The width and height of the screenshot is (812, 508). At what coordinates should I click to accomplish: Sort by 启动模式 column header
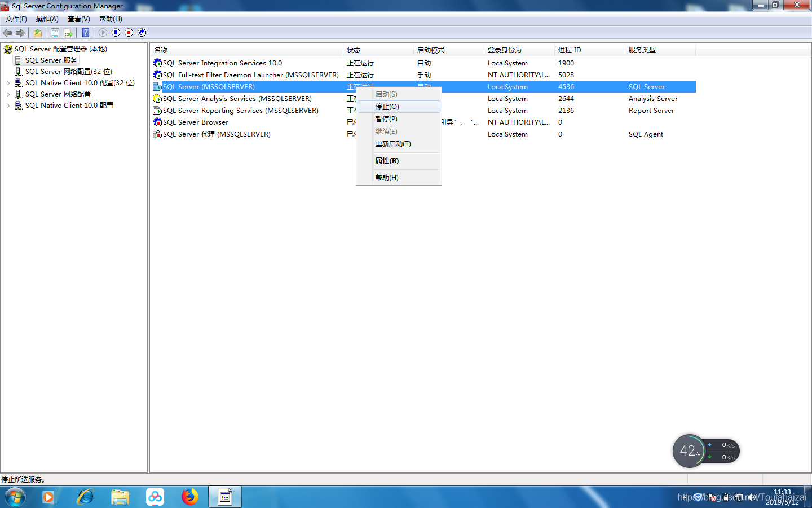point(449,50)
